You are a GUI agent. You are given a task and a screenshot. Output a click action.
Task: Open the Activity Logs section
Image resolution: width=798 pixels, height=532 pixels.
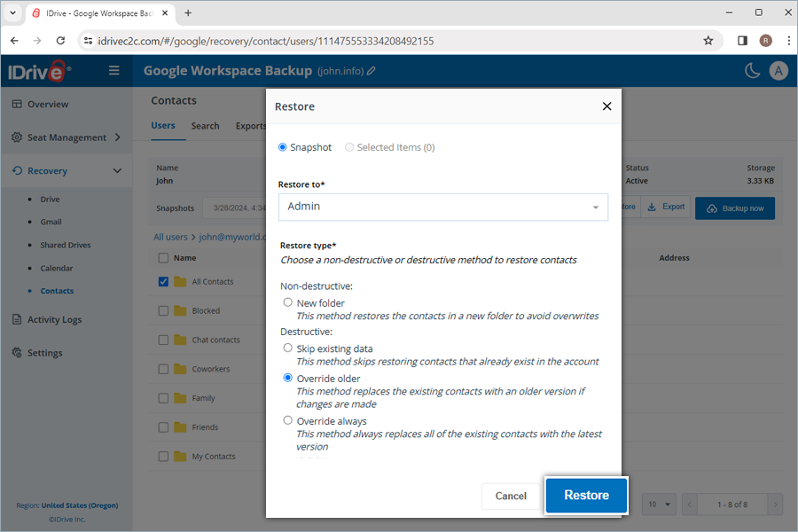pyautogui.click(x=54, y=320)
